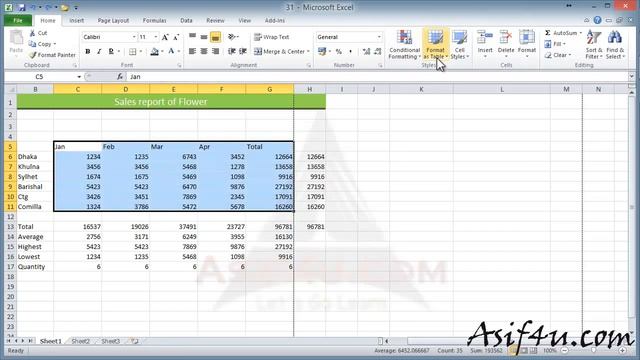Center text horizontally
This screenshot has width=640, height=360.
point(204,51)
